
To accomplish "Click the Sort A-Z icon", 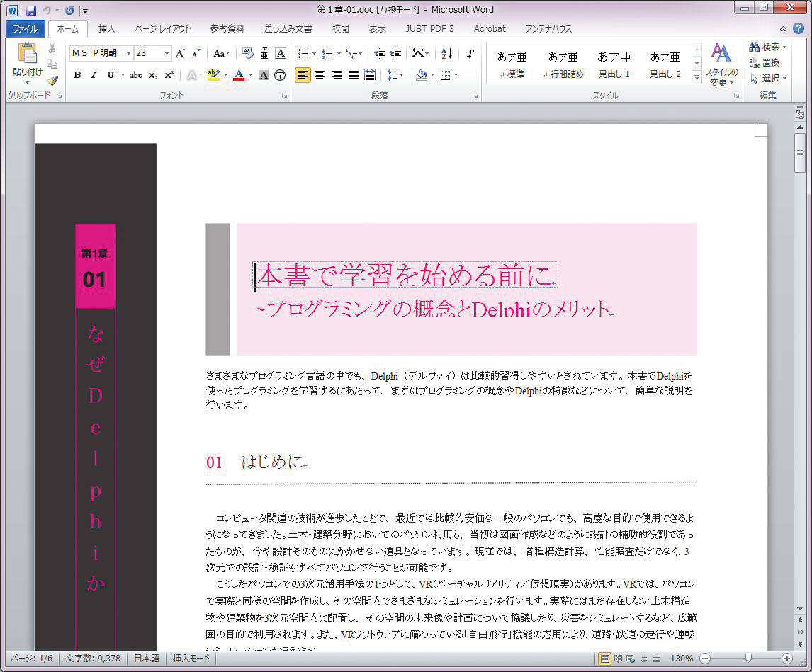I will [446, 53].
